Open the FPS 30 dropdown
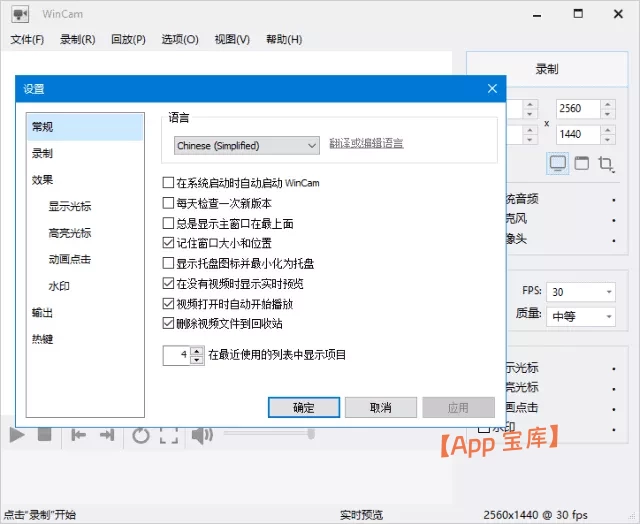This screenshot has width=640, height=524. [580, 292]
